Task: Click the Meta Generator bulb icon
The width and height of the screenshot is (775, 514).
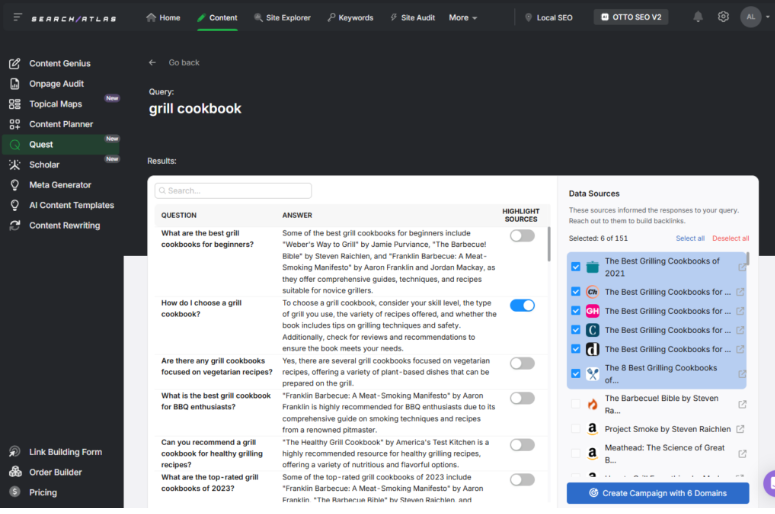Action: point(15,185)
